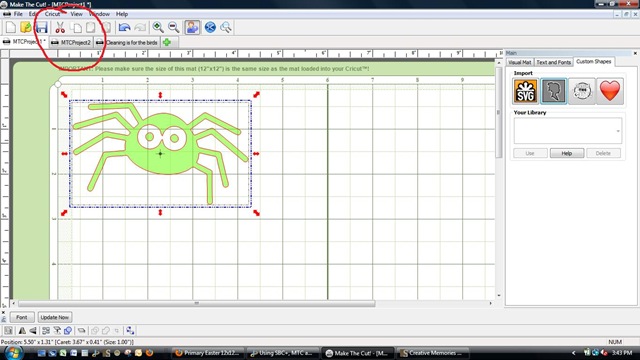Click the Save project disk icon
Screen dimensions: 640x360
pyautogui.click(x=42, y=27)
